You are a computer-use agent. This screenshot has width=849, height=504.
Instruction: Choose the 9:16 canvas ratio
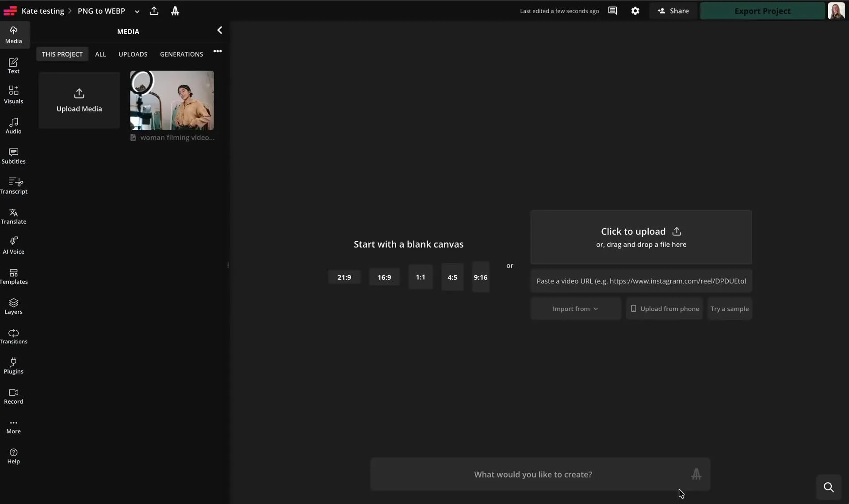click(x=480, y=277)
